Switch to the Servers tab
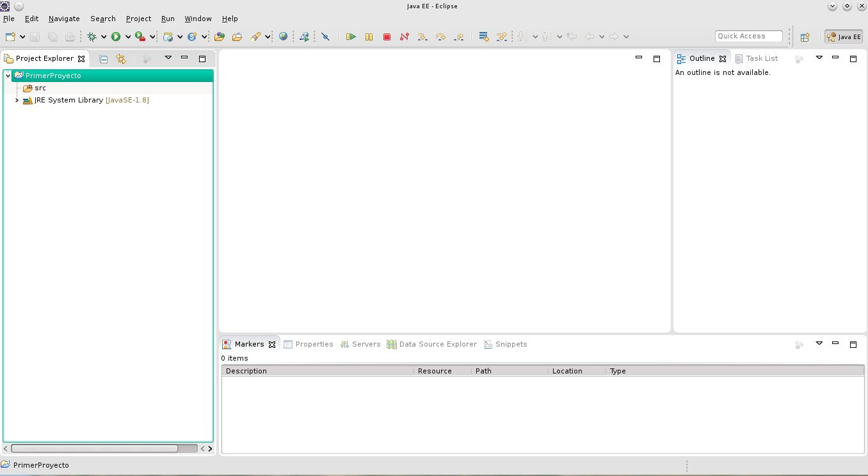This screenshot has width=868, height=476. [x=366, y=344]
